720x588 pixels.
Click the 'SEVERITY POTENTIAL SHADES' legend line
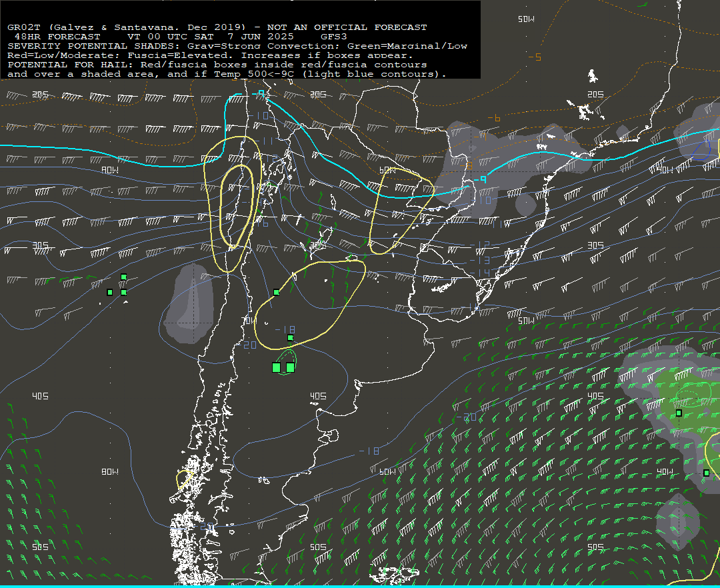[x=237, y=46]
